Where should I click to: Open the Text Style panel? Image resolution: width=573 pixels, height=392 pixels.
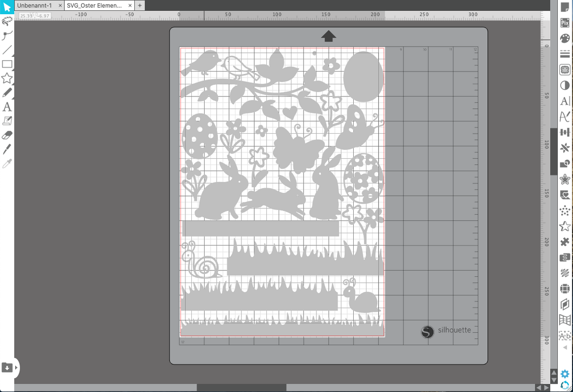coord(565,101)
